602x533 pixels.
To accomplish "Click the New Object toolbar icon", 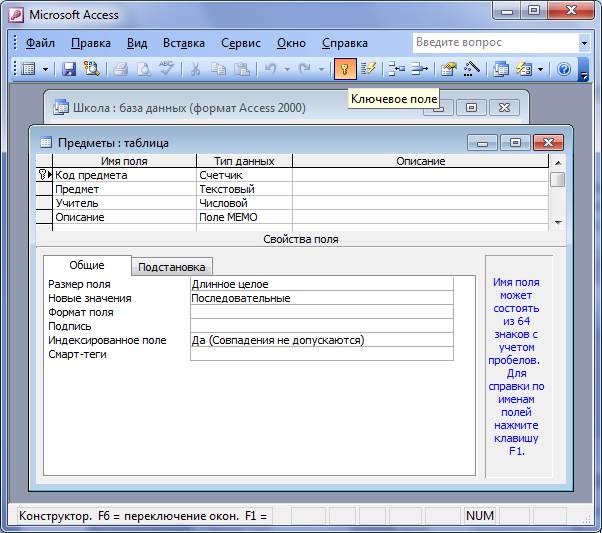I will pyautogui.click(x=524, y=69).
